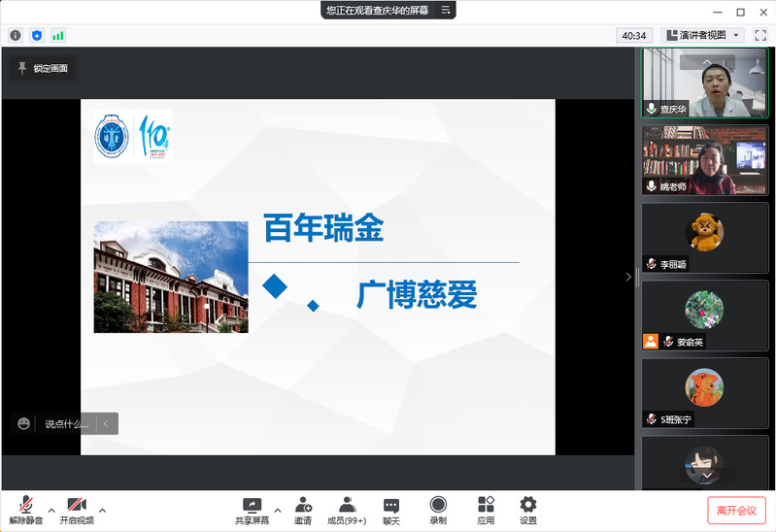Select 5班张宁 participant tile

click(705, 393)
